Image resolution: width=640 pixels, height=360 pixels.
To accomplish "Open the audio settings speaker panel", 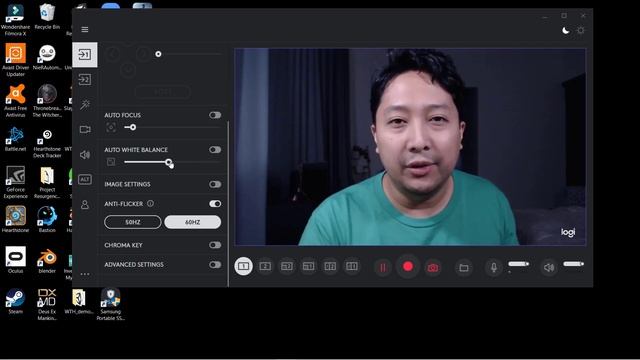I will pyautogui.click(x=85, y=155).
